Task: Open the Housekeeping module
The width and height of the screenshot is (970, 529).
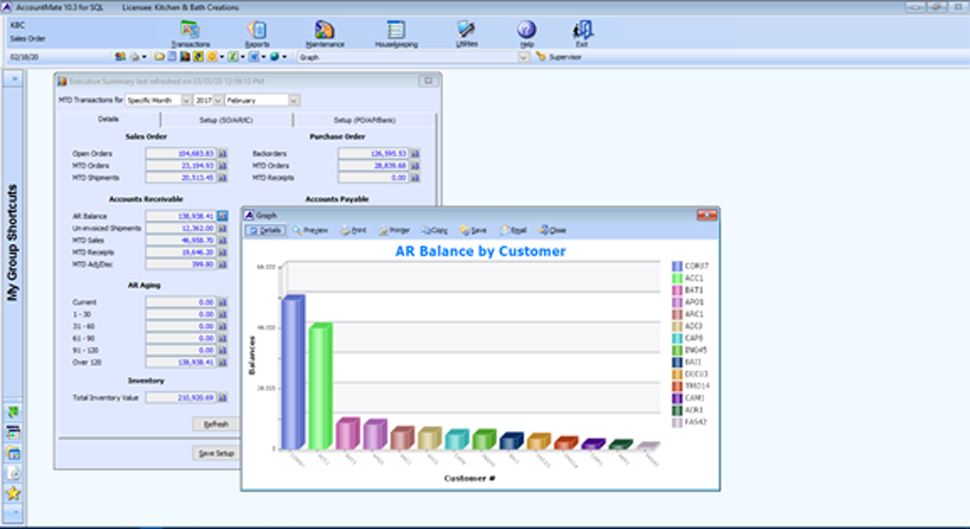Action: (x=396, y=32)
